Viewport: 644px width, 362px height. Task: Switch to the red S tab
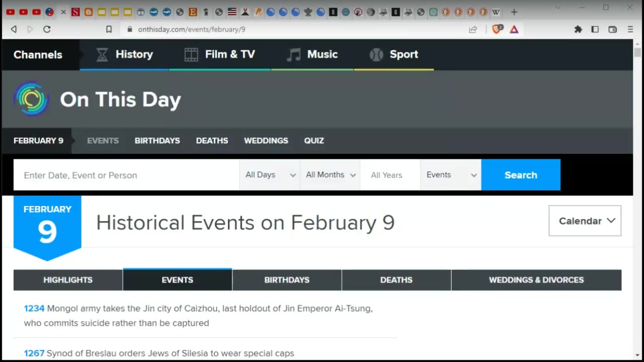point(75,12)
